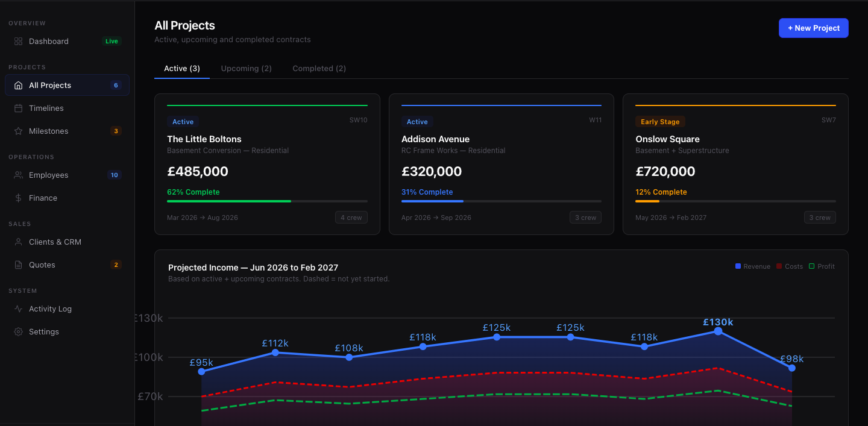Screen dimensions: 868x426
Task: Click the Quotes badge showing 2
Action: 116,265
